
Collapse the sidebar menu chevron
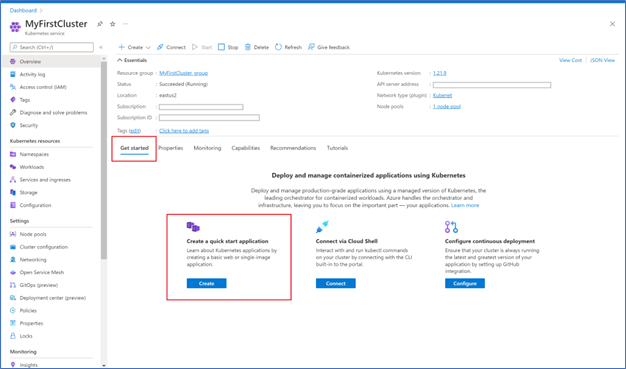pos(101,47)
